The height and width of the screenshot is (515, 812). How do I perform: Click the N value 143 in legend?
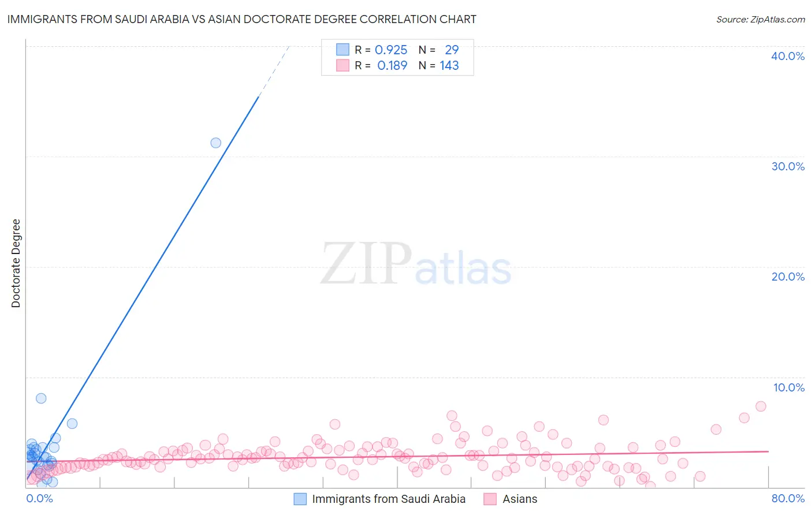[449, 65]
